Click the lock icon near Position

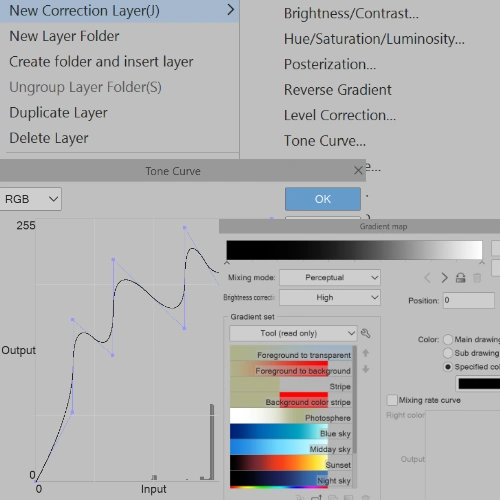[461, 278]
